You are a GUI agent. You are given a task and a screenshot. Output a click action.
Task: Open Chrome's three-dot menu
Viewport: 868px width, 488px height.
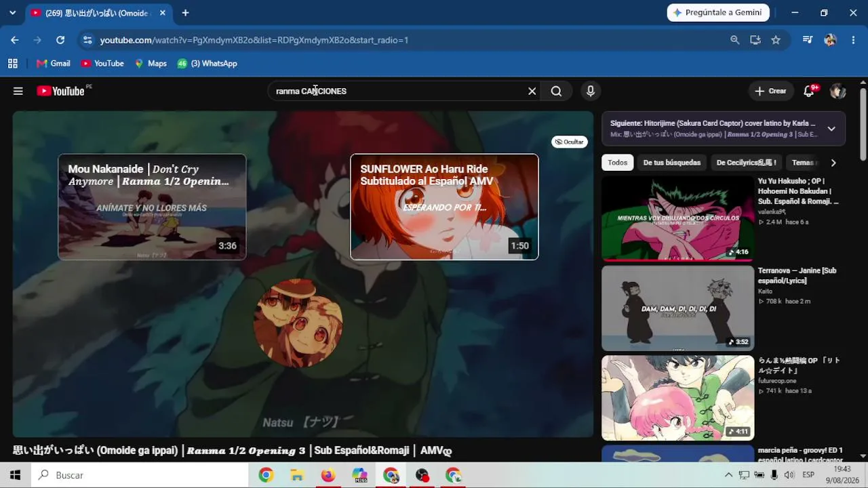tap(852, 40)
